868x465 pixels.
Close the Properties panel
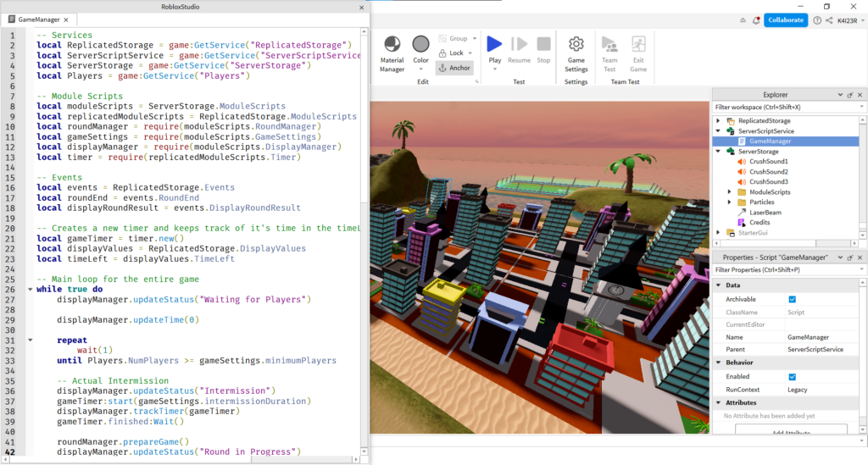click(860, 257)
